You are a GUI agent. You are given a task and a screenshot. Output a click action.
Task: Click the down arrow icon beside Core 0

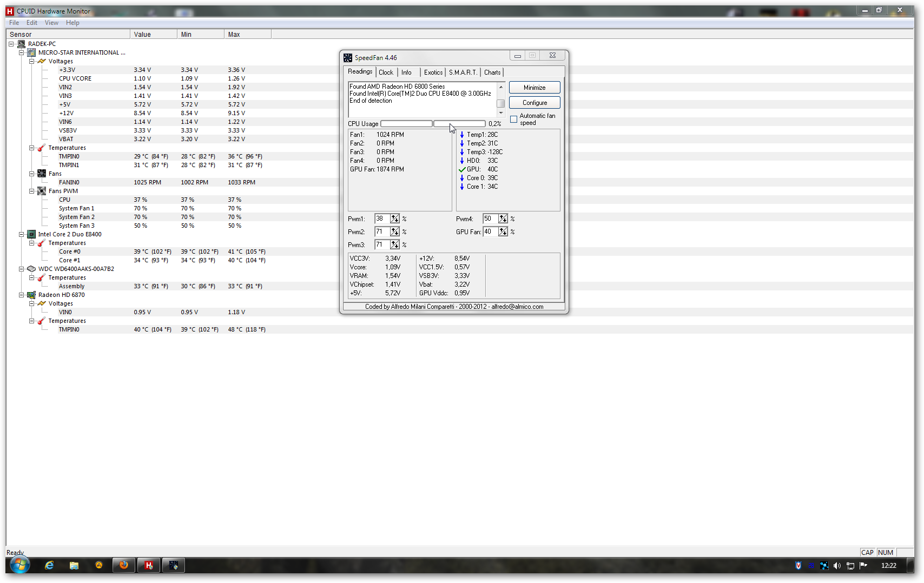[462, 178]
